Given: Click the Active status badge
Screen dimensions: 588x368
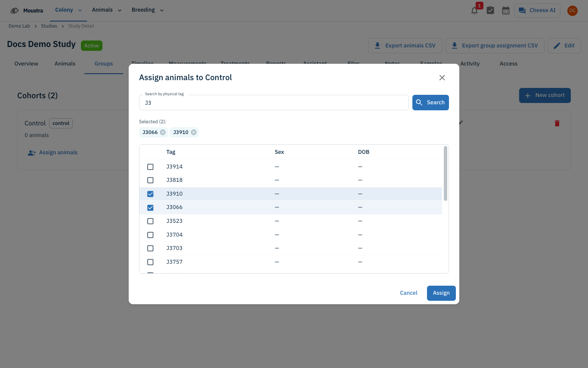Looking at the screenshot, I should click(92, 46).
